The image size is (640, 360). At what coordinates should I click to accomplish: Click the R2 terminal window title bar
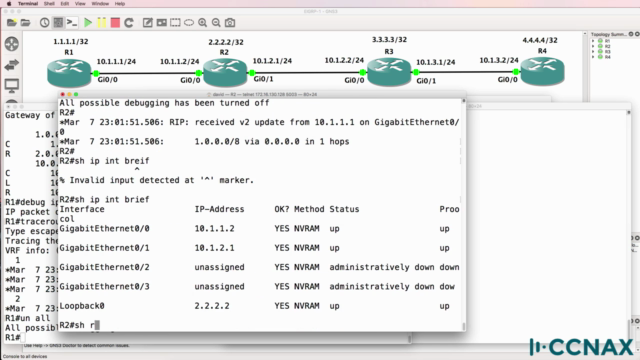pyautogui.click(x=262, y=94)
